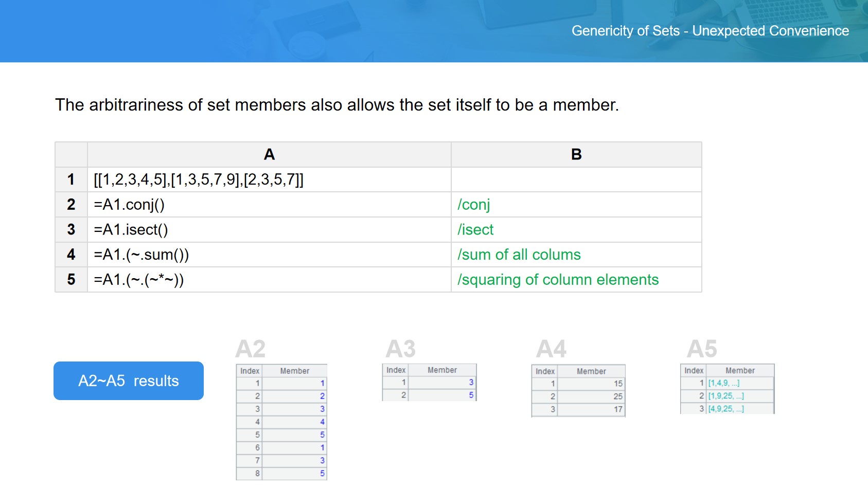Select the =A1.(~.(~*~)) formula cell

click(x=138, y=280)
